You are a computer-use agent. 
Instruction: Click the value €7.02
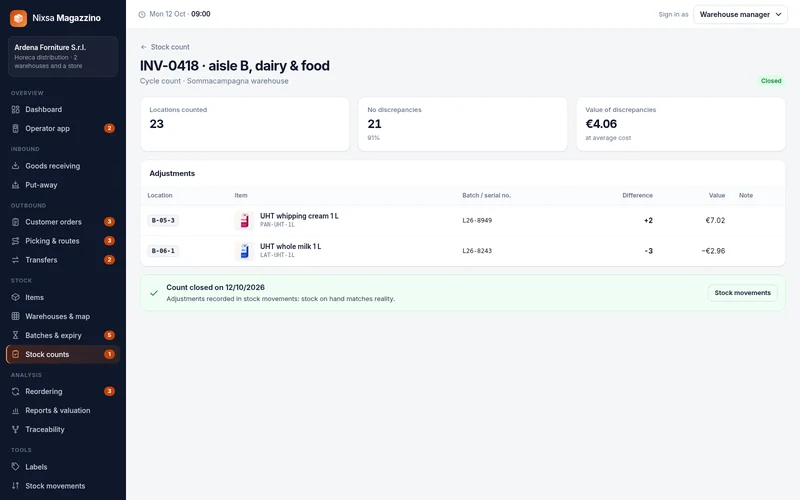coord(715,220)
